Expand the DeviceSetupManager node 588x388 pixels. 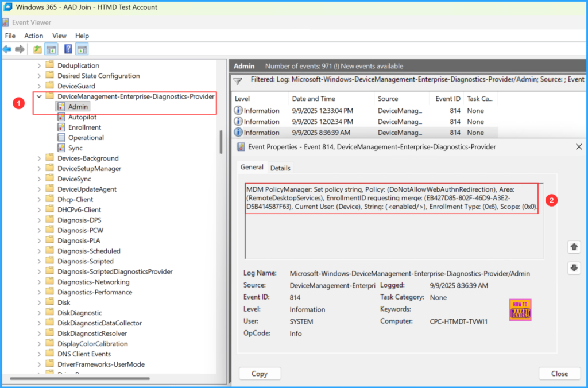39,169
